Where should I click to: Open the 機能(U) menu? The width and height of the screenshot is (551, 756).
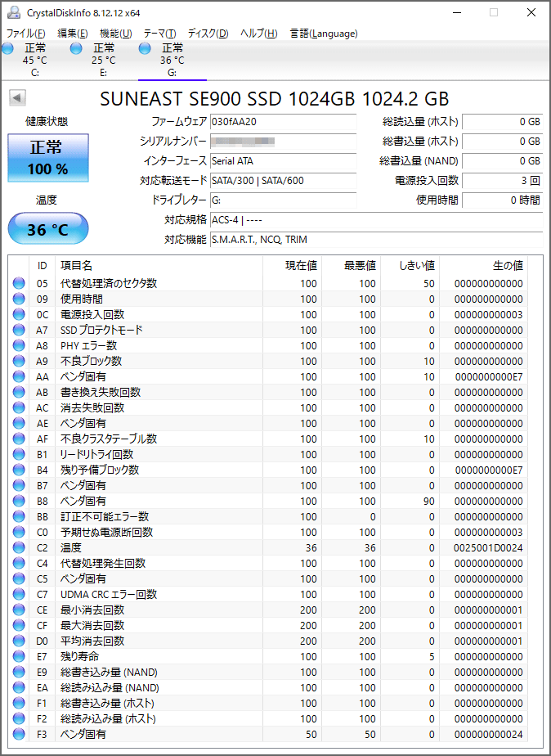pos(115,34)
